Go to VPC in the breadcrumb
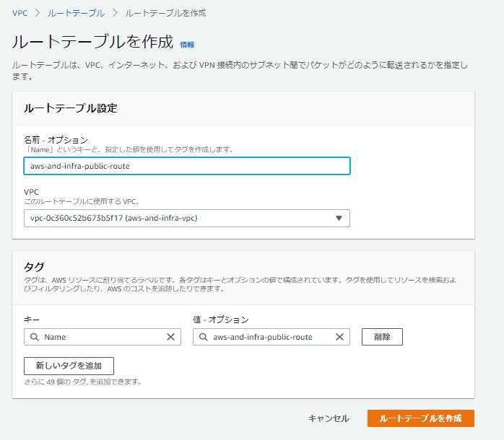 19,13
